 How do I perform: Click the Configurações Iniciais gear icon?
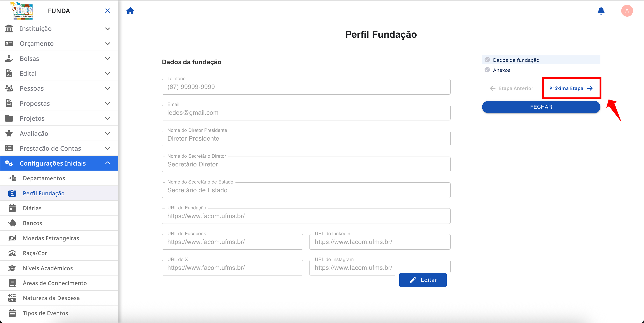[x=9, y=163]
